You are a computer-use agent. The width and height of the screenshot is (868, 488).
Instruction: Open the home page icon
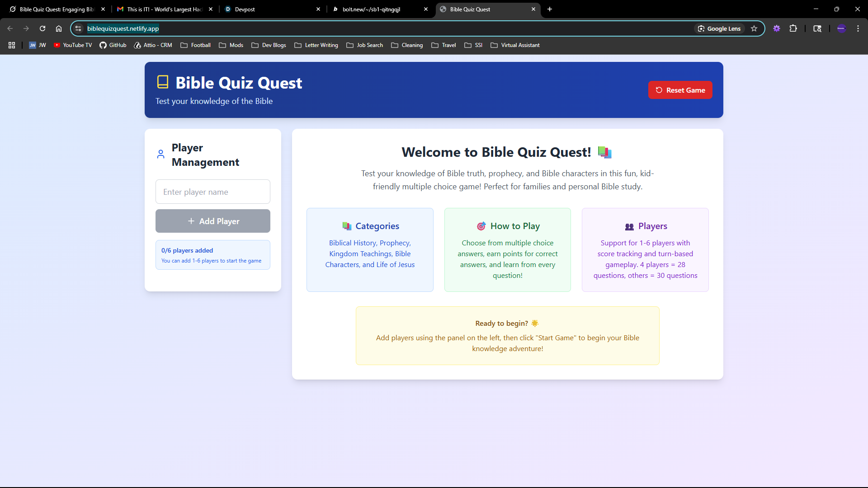58,28
